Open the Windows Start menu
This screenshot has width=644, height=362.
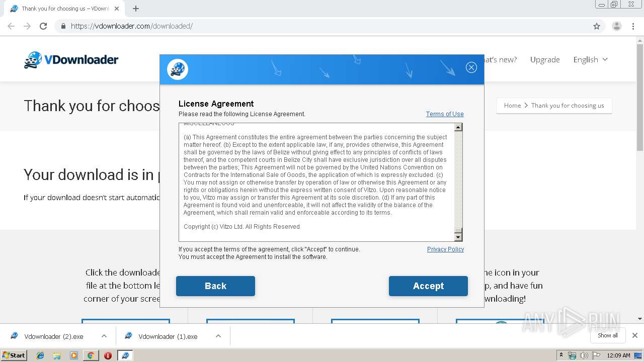coord(14,355)
